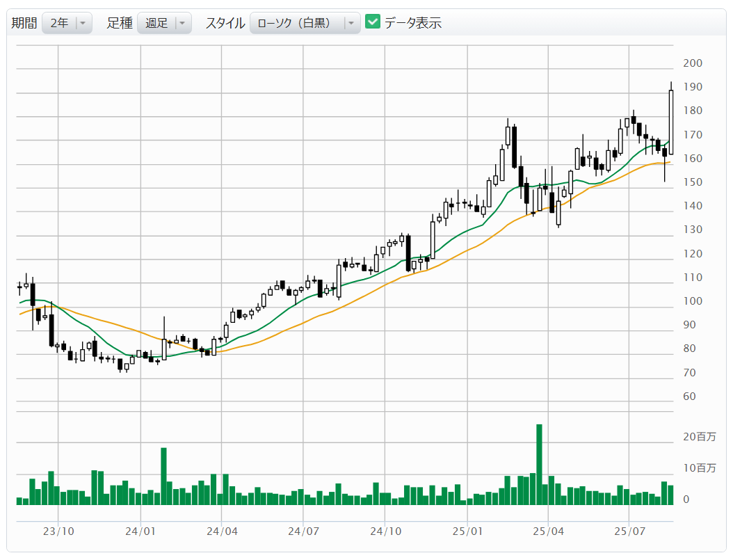Uncheck the green データ表示 checkbox

373,22
